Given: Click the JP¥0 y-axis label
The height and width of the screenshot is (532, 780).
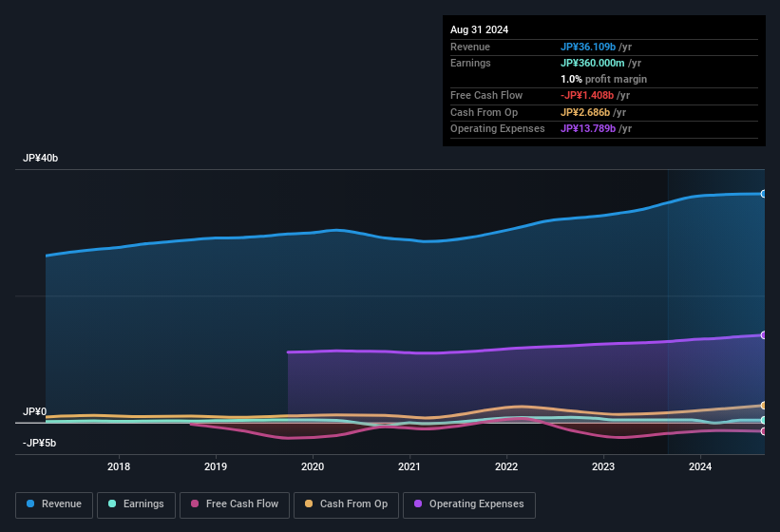Looking at the screenshot, I should [34, 411].
